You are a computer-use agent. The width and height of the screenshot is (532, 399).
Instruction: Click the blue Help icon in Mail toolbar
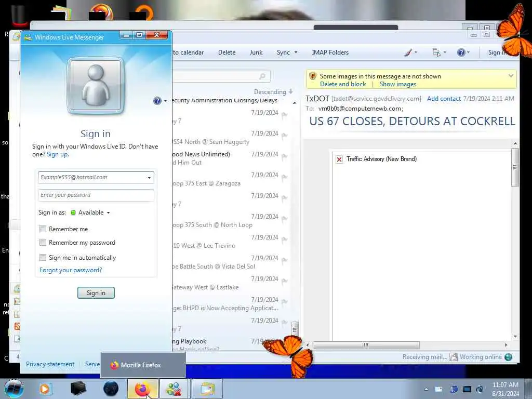click(x=461, y=52)
